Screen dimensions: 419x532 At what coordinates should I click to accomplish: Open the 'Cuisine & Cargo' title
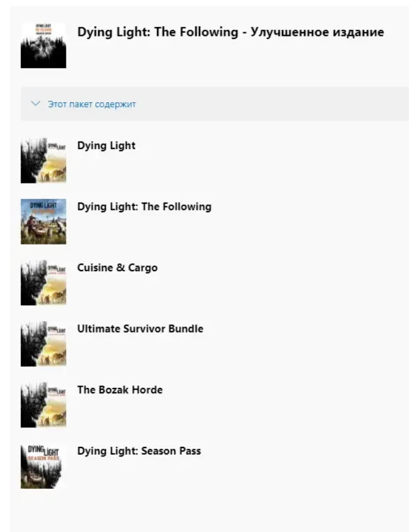[117, 268]
